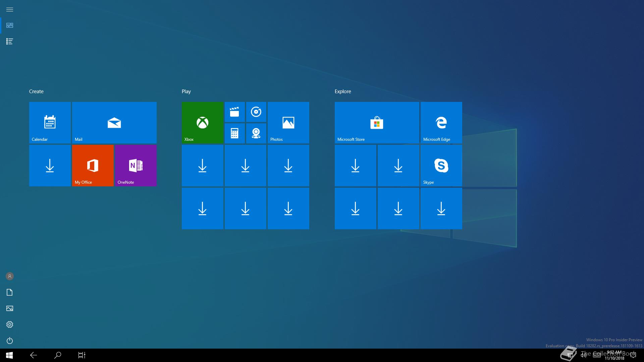Image resolution: width=644 pixels, height=362 pixels.
Task: Open taskbar Search magnifier
Action: pos(58,355)
